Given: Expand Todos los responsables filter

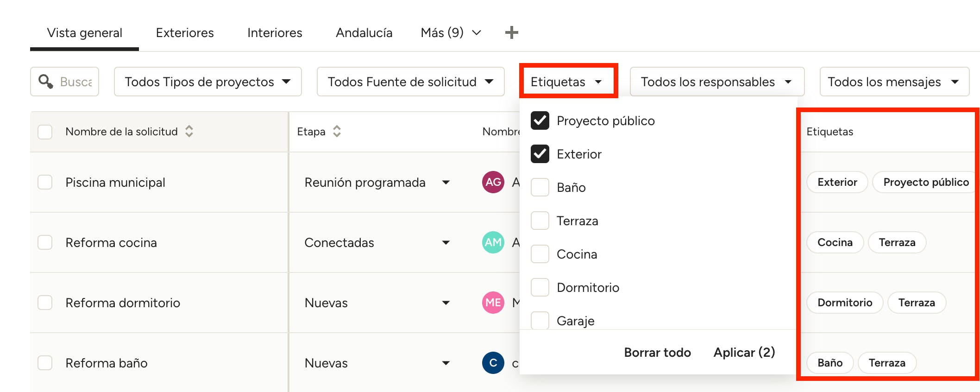Looking at the screenshot, I should [716, 82].
